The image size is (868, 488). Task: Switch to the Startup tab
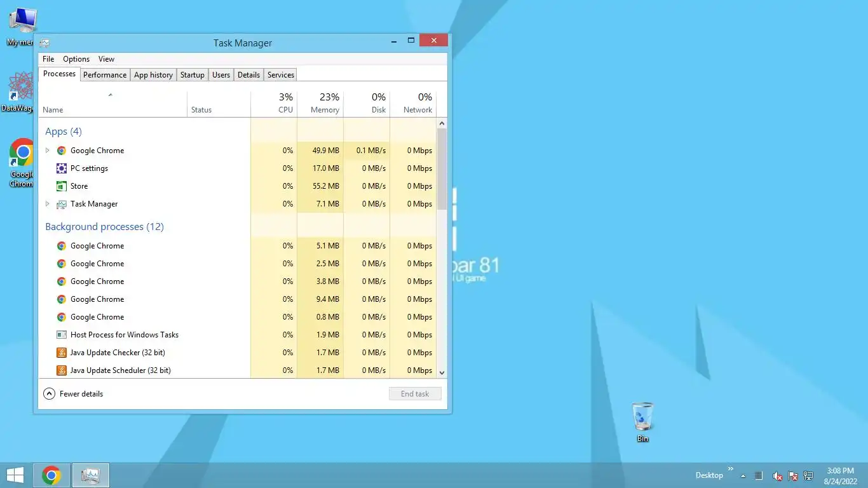(193, 75)
